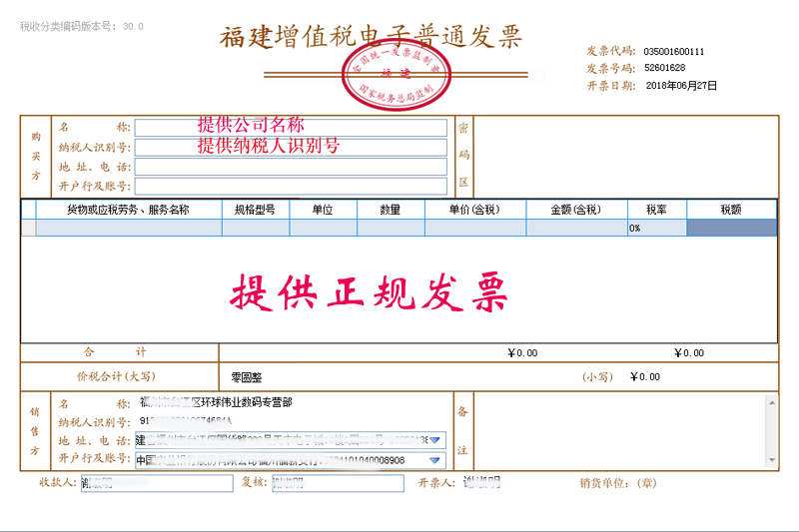
Task: Click the buyer company name field
Action: 291,128
